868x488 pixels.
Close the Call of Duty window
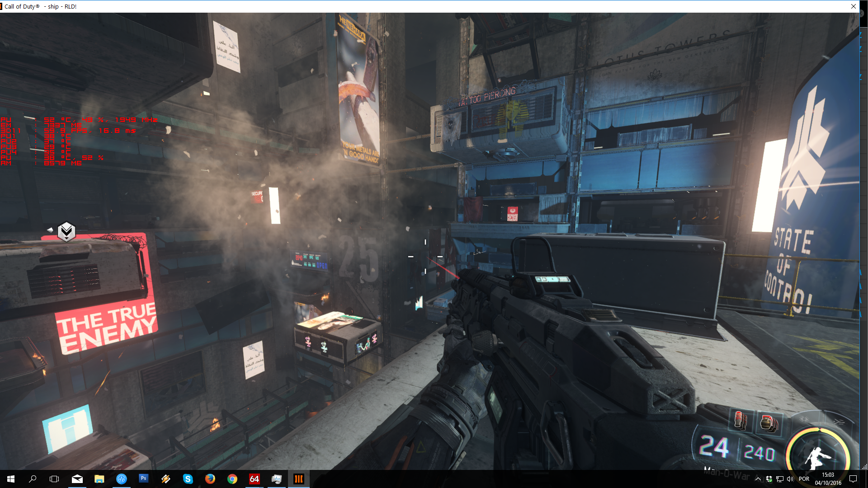(x=853, y=6)
